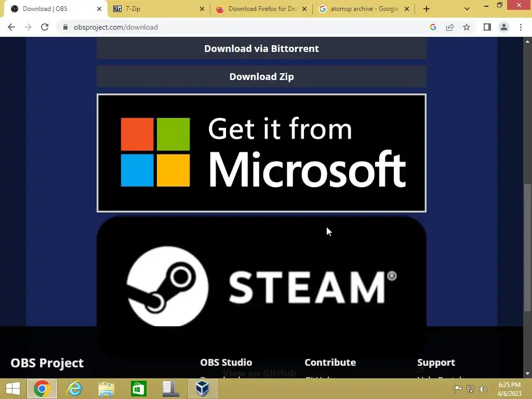Bookmark this page with the star
The image size is (532, 399).
click(x=467, y=27)
